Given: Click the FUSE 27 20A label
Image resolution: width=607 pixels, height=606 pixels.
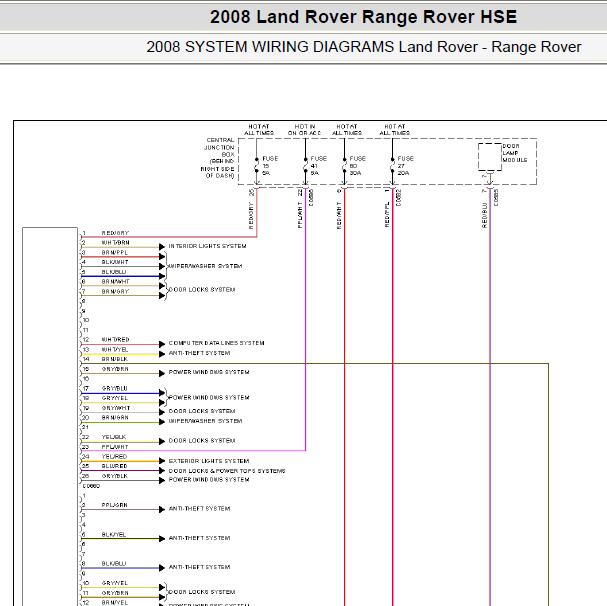Looking at the screenshot, I should [405, 166].
